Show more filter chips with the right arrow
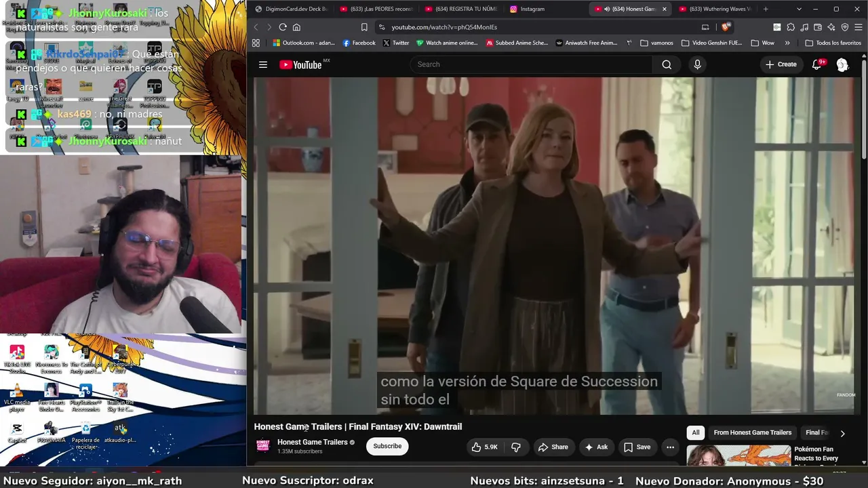This screenshot has height=488, width=868. (x=842, y=433)
